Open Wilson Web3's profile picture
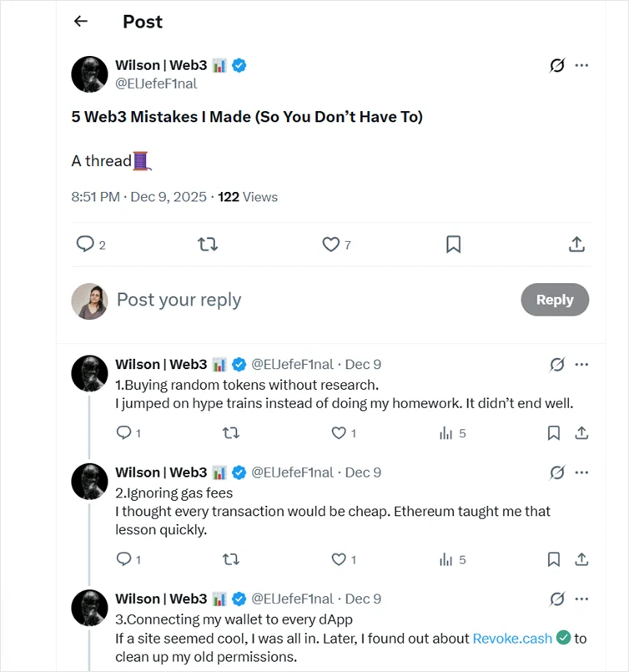629x672 pixels. click(x=89, y=74)
